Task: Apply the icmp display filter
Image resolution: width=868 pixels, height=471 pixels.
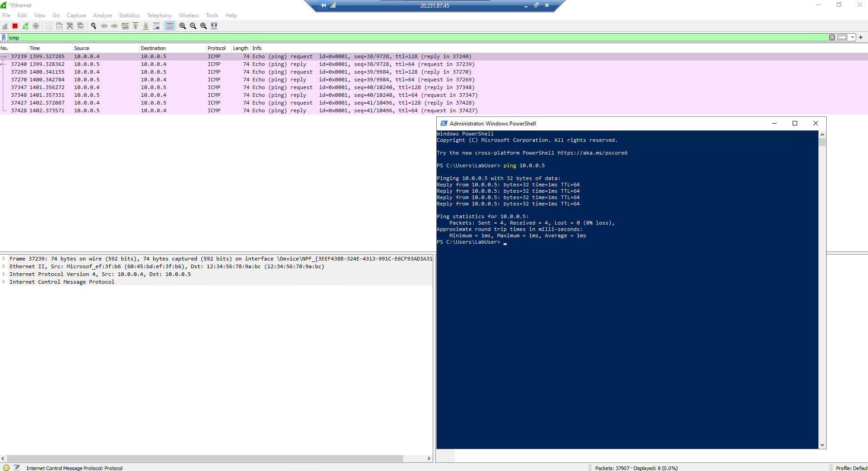Action: [x=843, y=37]
